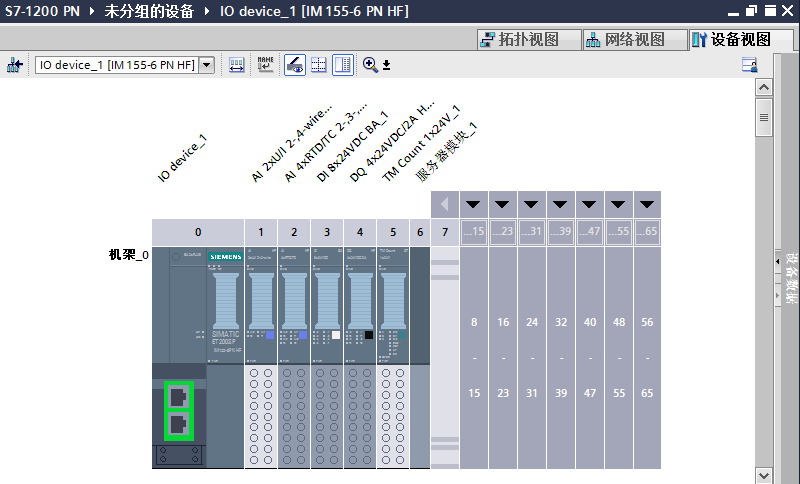Open the IO device_1 device selector dropdown
The width and height of the screenshot is (800, 484).
(x=207, y=65)
